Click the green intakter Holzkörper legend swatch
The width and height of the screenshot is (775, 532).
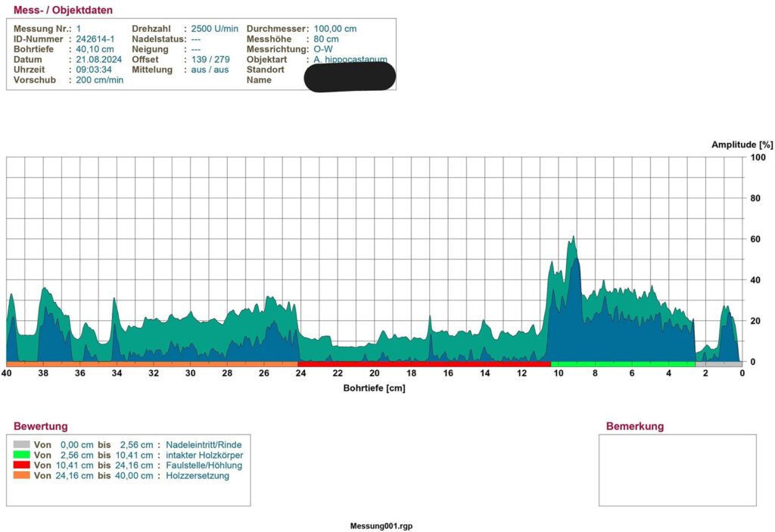click(x=22, y=456)
